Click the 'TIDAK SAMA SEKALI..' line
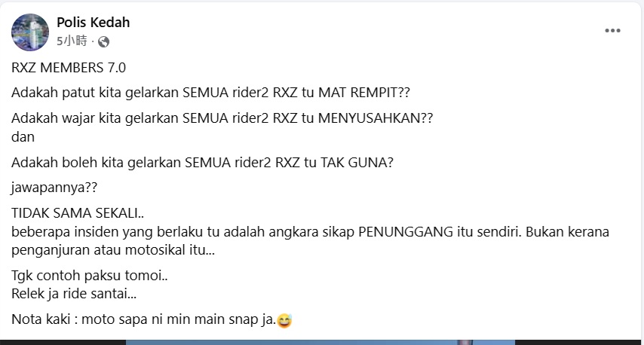Image resolution: width=644 pixels, height=345 pixels. [78, 213]
